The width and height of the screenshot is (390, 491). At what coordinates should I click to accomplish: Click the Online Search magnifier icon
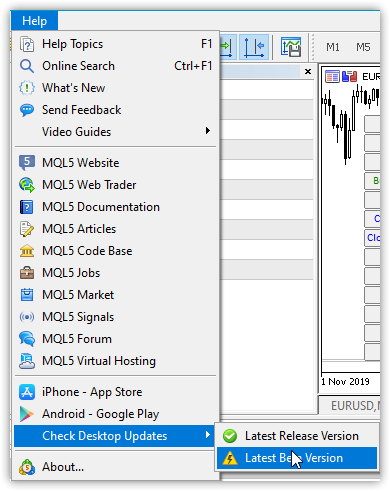coord(27,66)
